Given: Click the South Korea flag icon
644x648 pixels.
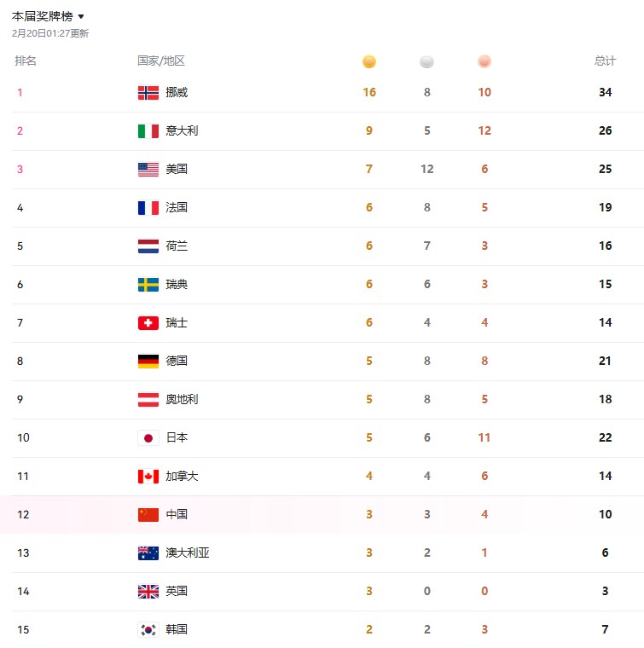Looking at the screenshot, I should pos(148,630).
